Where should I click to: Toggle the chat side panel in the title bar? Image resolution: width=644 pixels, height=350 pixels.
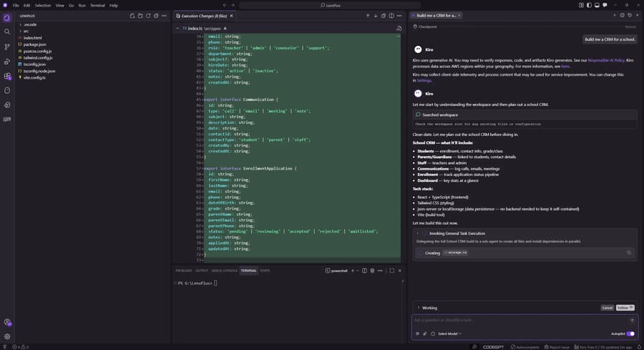point(605,5)
